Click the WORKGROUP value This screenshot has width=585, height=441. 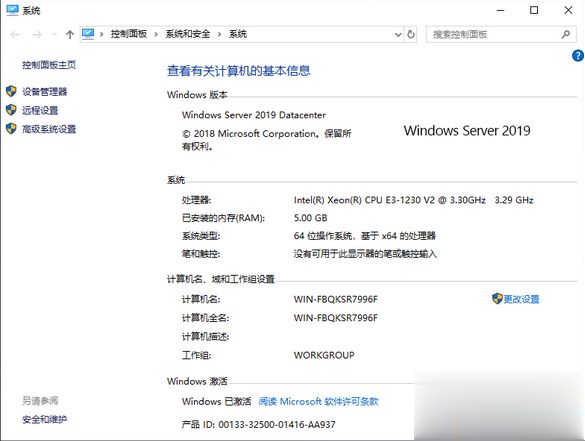pyautogui.click(x=324, y=355)
